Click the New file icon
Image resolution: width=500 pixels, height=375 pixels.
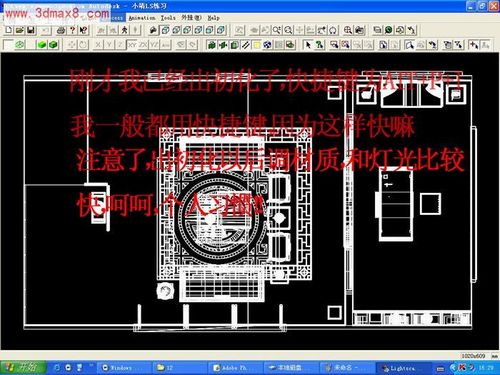[9, 30]
